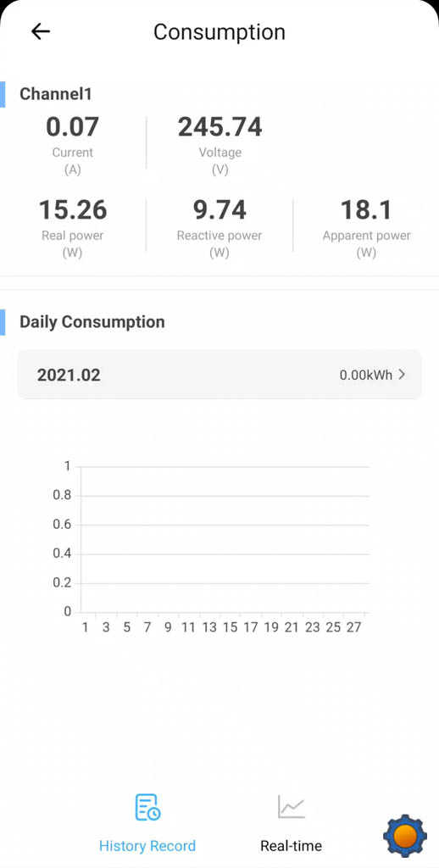Tap the orange gear overlay icon

point(405,835)
